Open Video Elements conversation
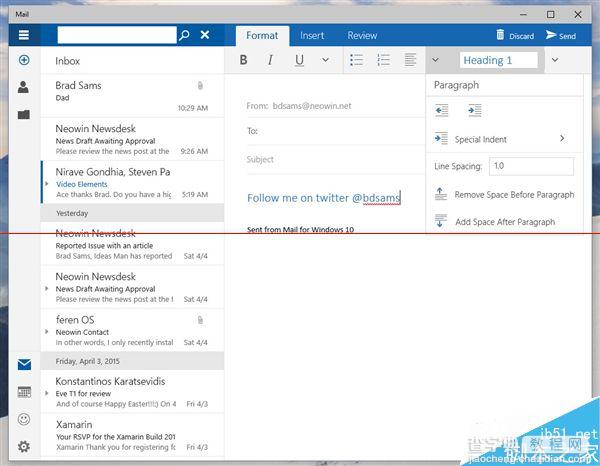The width and height of the screenshot is (600, 466). pyautogui.click(x=132, y=182)
